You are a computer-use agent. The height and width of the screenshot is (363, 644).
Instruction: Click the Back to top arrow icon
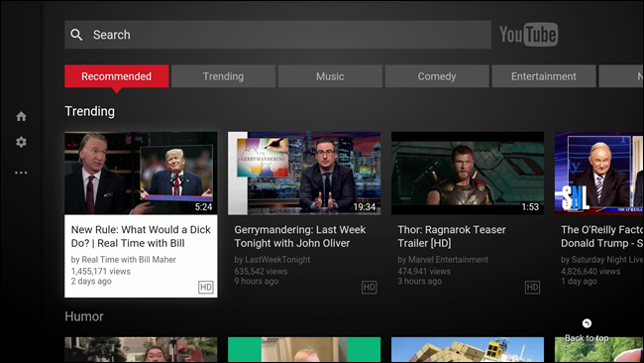[587, 323]
